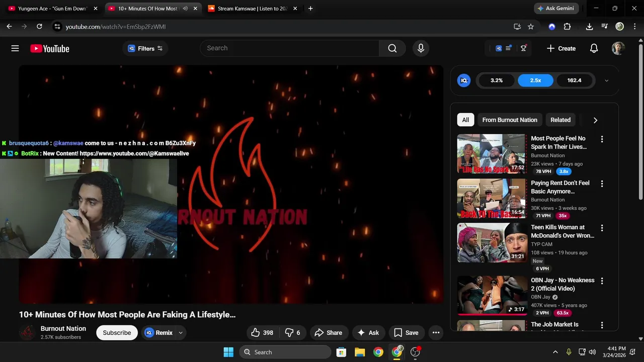Start voice search with microphone icon
The image size is (644, 362).
(421, 48)
